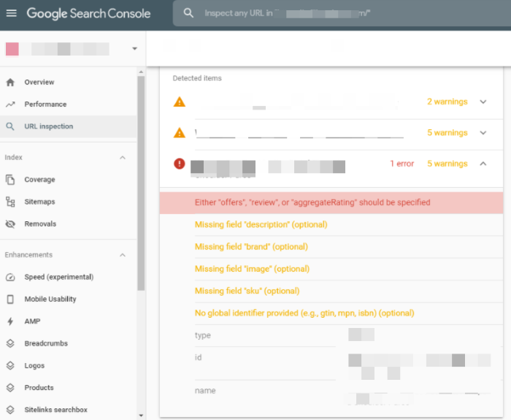Open Overview via the home icon
Viewport: 511px width, 420px height.
10,82
